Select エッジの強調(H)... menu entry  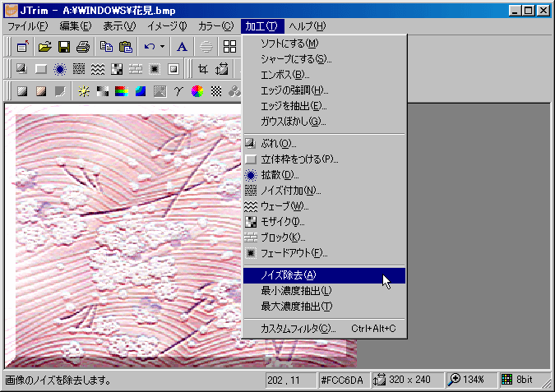(324, 90)
